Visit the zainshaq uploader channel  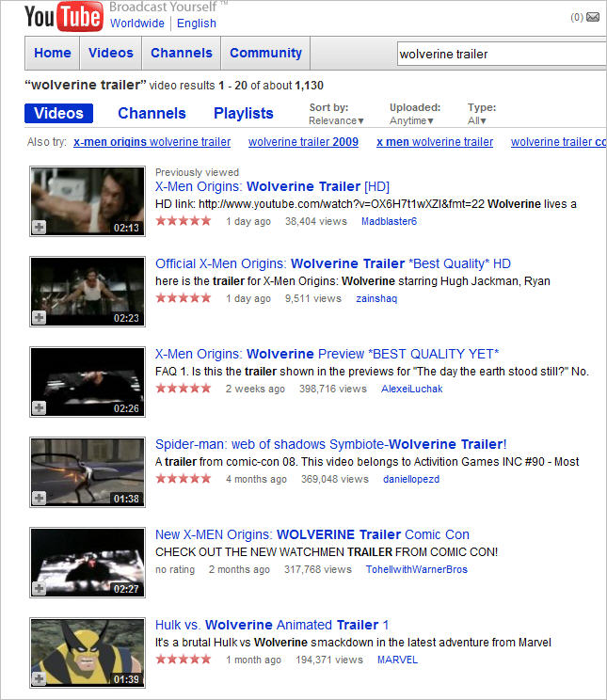coord(376,298)
